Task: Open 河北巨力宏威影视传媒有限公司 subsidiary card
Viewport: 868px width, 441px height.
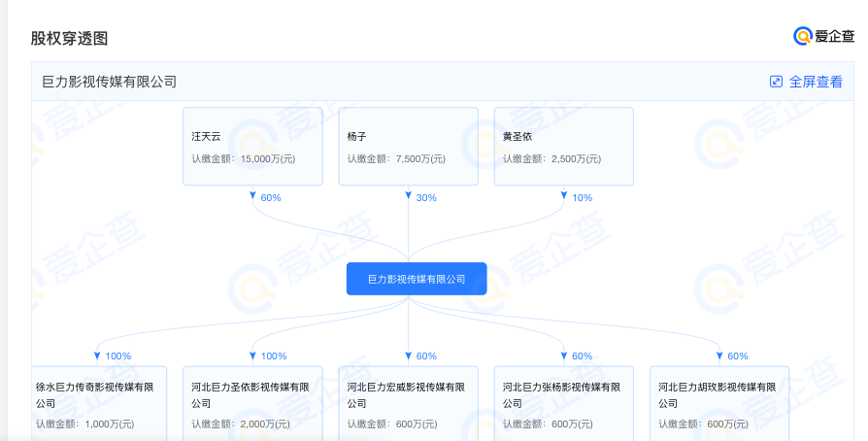Action: coord(409,403)
